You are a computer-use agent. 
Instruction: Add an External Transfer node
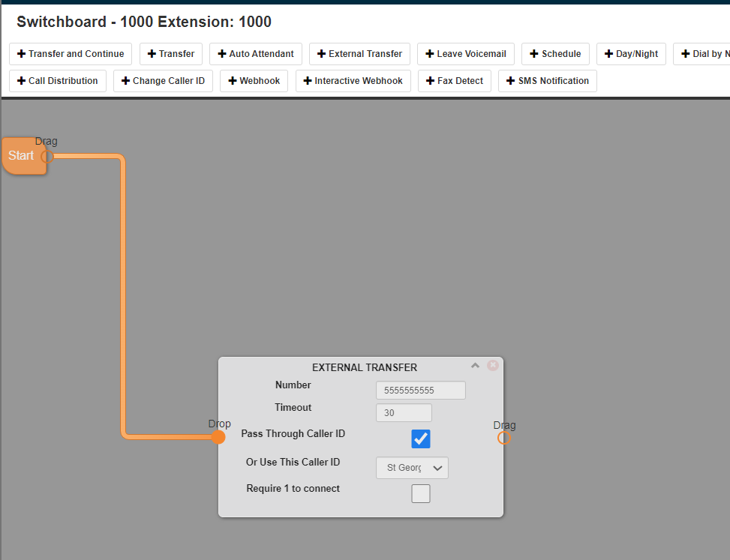(x=359, y=54)
